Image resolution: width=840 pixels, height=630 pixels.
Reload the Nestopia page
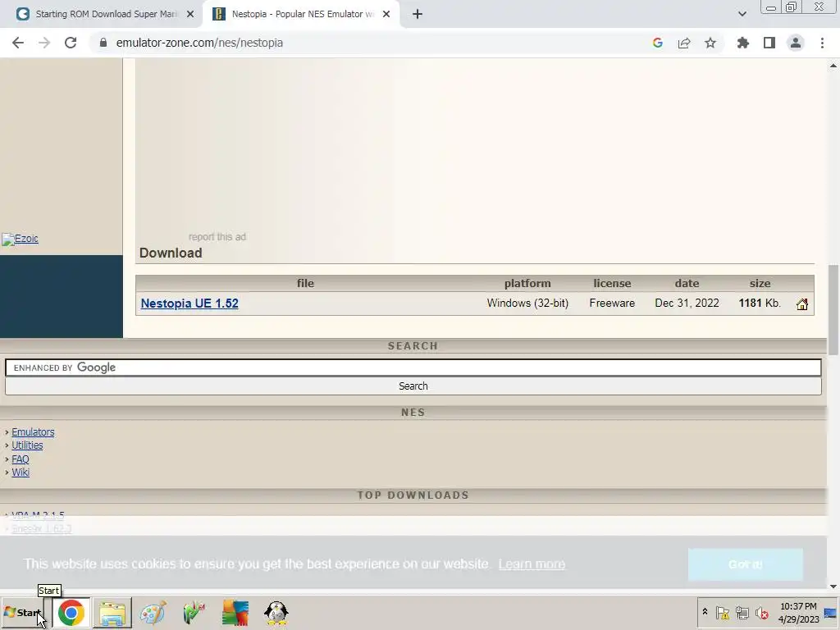pyautogui.click(x=71, y=43)
